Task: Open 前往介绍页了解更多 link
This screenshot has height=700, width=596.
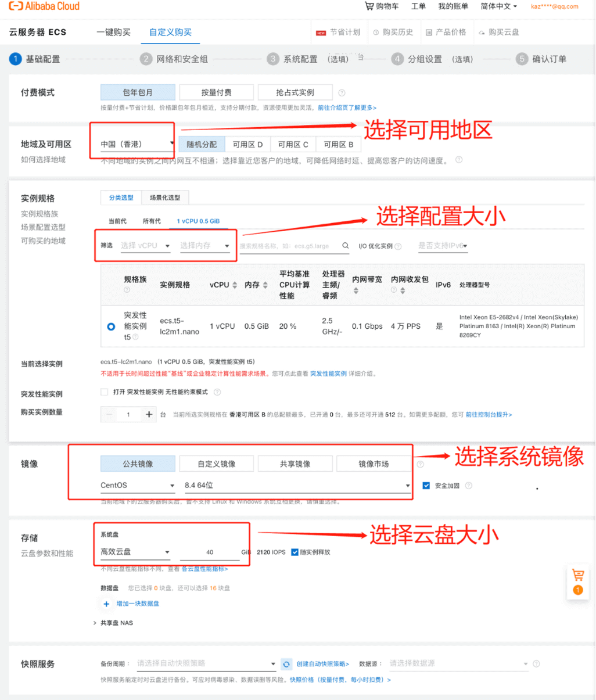Action: 347,108
